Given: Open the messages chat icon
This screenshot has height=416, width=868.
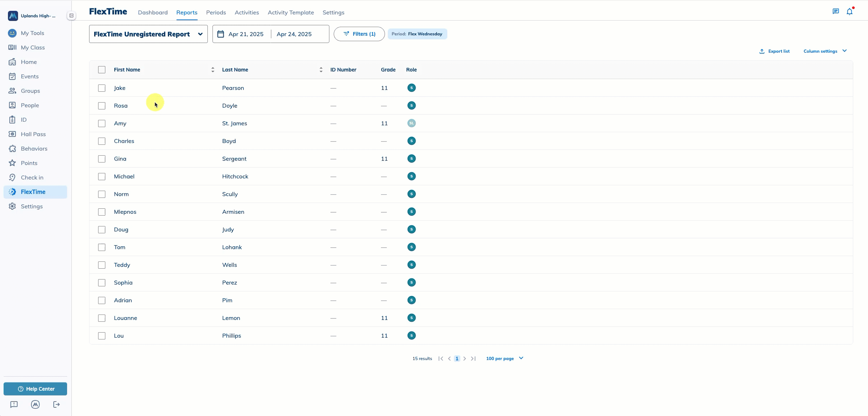Looking at the screenshot, I should (x=836, y=12).
